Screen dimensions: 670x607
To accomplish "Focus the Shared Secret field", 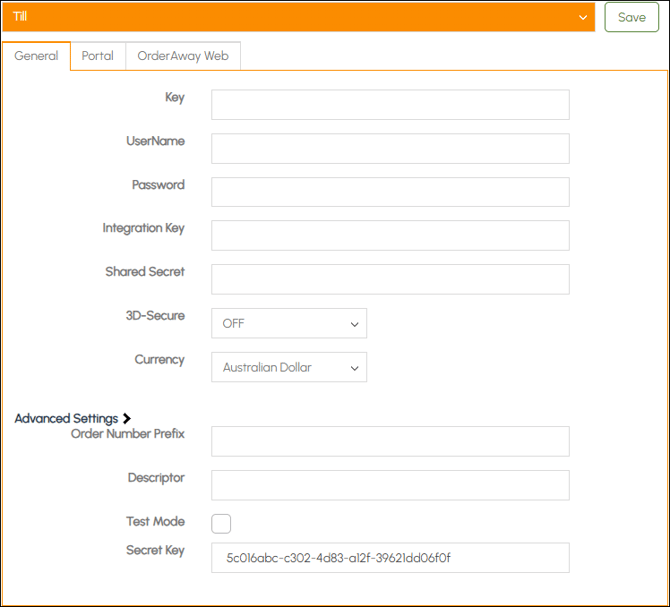I will (x=390, y=279).
